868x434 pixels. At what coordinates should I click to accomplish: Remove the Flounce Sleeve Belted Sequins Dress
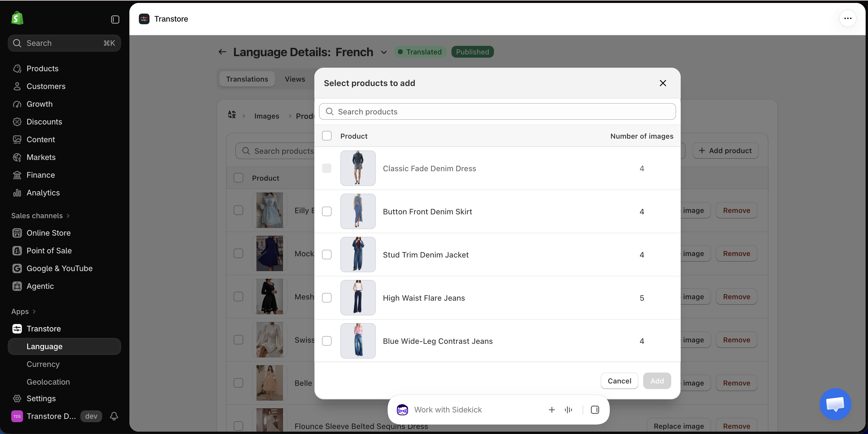[x=736, y=426]
